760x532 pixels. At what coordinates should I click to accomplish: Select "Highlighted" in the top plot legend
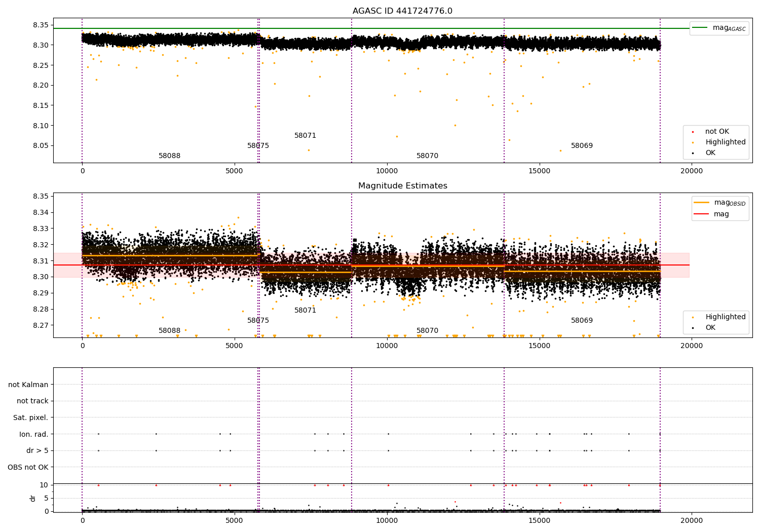(x=726, y=142)
